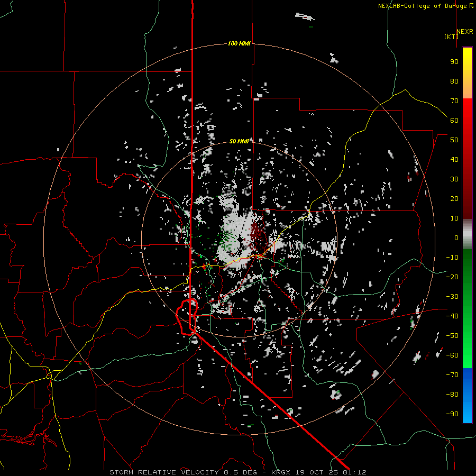Pick the gray zero band of color bar
Image resolution: width=476 pixels, height=476 pixels.
pyautogui.click(x=467, y=234)
